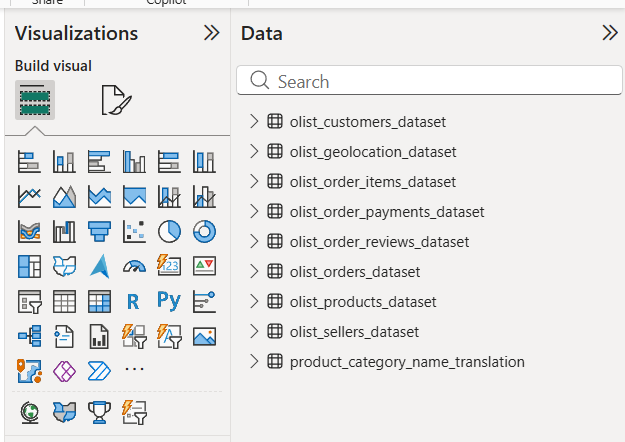Select the Key influencers visual
Image resolution: width=625 pixels, height=442 pixels.
coord(204,301)
